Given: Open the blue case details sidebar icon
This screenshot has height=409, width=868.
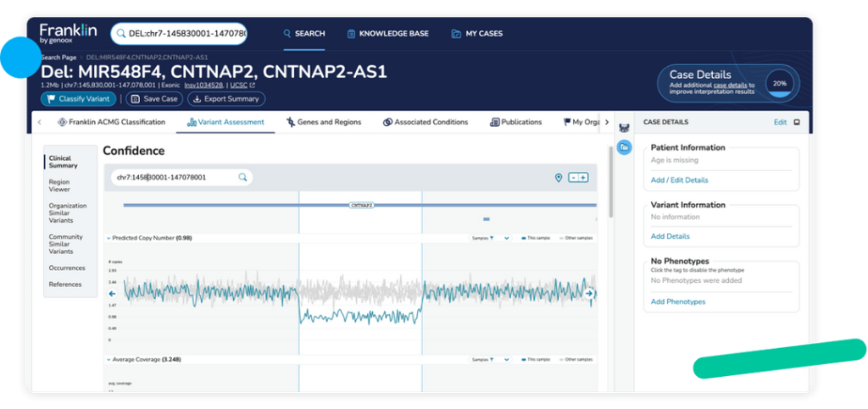Looking at the screenshot, I should 624,147.
